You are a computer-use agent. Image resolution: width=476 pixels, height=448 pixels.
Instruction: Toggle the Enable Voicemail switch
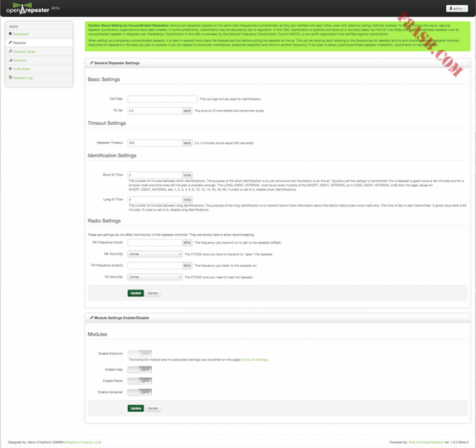[x=139, y=392]
